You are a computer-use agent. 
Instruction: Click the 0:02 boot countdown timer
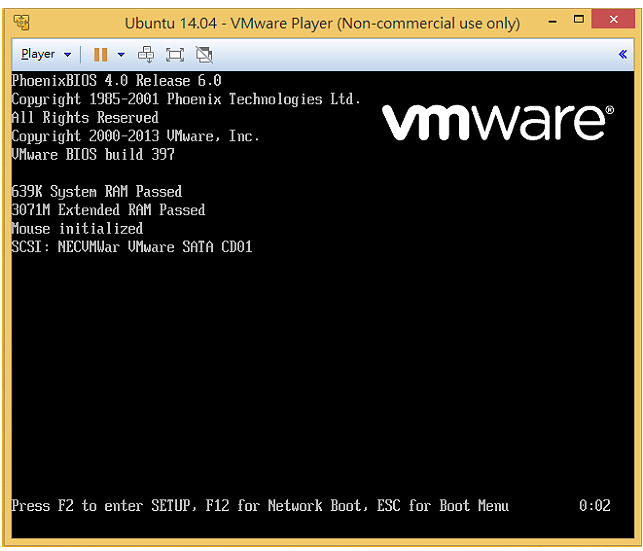pos(595,505)
